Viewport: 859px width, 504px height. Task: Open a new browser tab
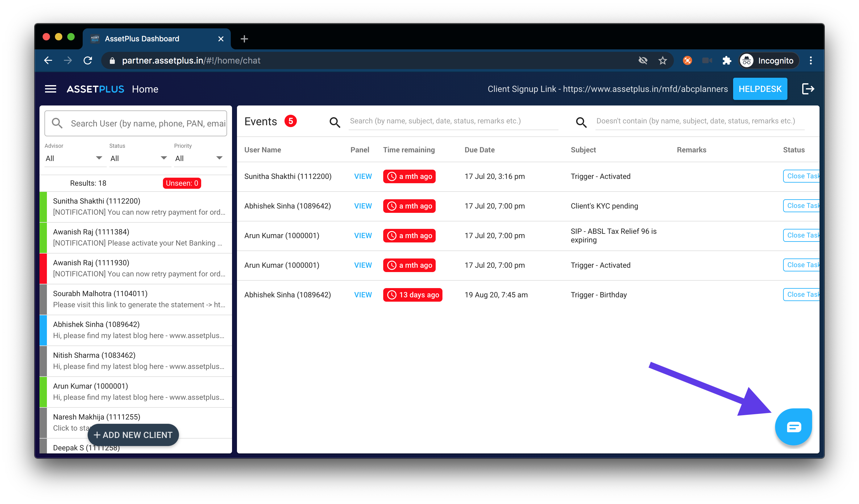(244, 39)
